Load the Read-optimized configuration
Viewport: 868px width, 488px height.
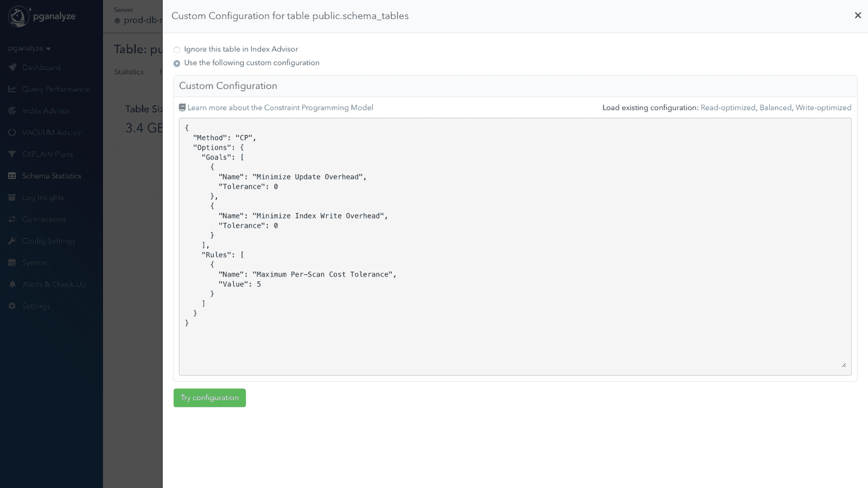(x=729, y=108)
